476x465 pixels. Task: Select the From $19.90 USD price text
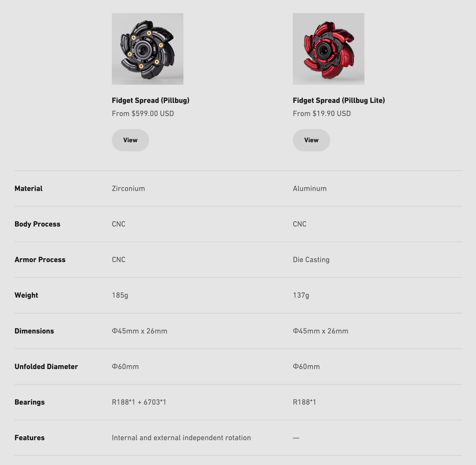(x=322, y=113)
